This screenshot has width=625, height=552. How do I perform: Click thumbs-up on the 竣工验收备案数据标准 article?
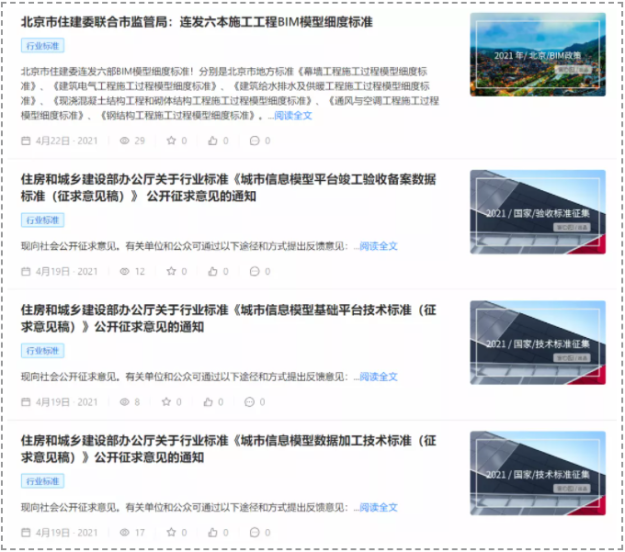click(212, 271)
